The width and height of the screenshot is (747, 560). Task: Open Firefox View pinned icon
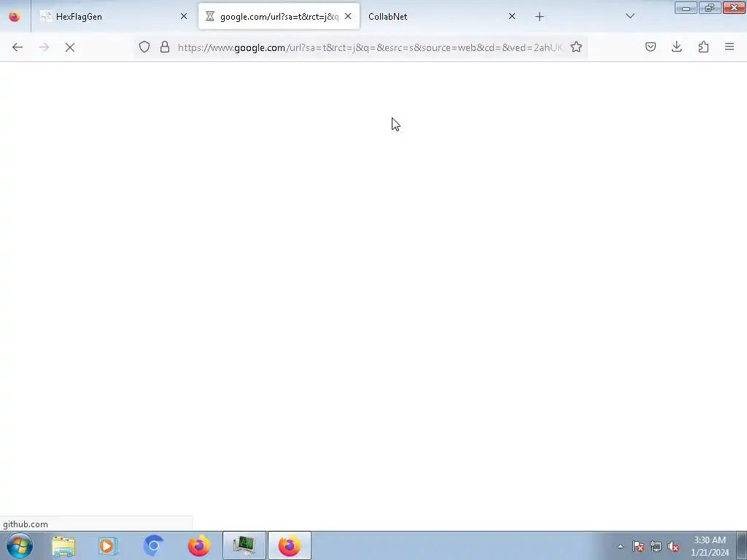[15, 17]
